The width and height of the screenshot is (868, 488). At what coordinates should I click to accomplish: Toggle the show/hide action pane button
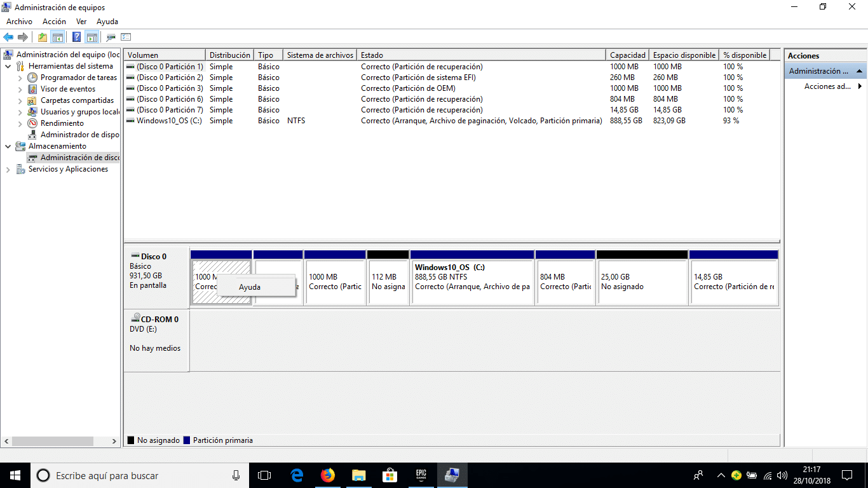tap(92, 37)
